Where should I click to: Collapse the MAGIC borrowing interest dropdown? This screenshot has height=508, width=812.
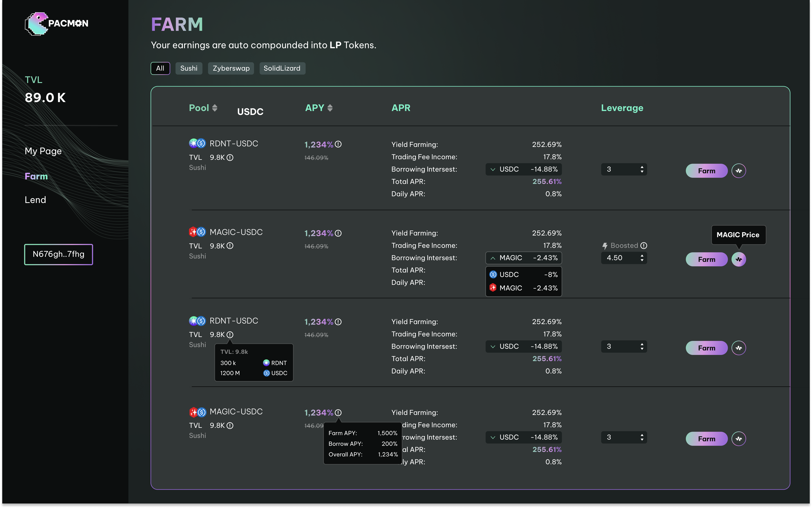pos(523,258)
